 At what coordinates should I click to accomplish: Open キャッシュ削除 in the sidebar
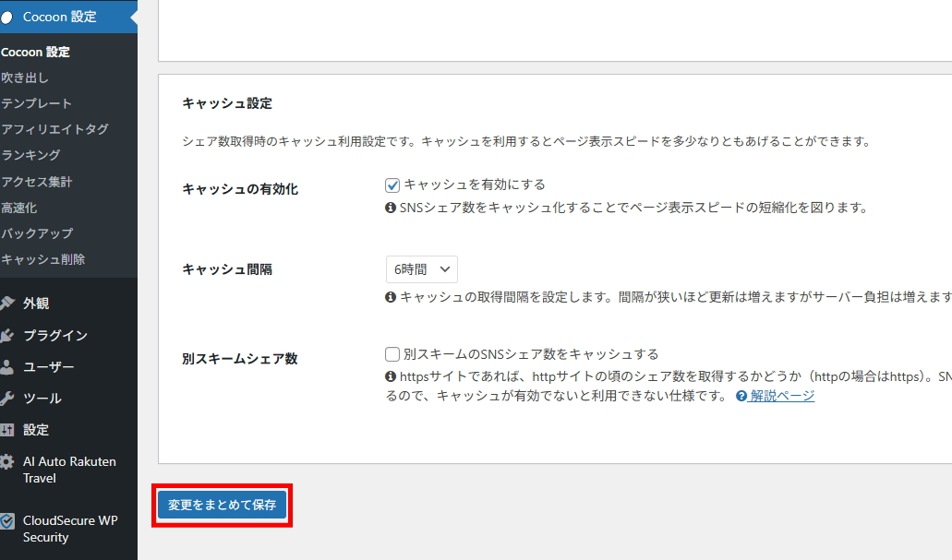point(42,259)
